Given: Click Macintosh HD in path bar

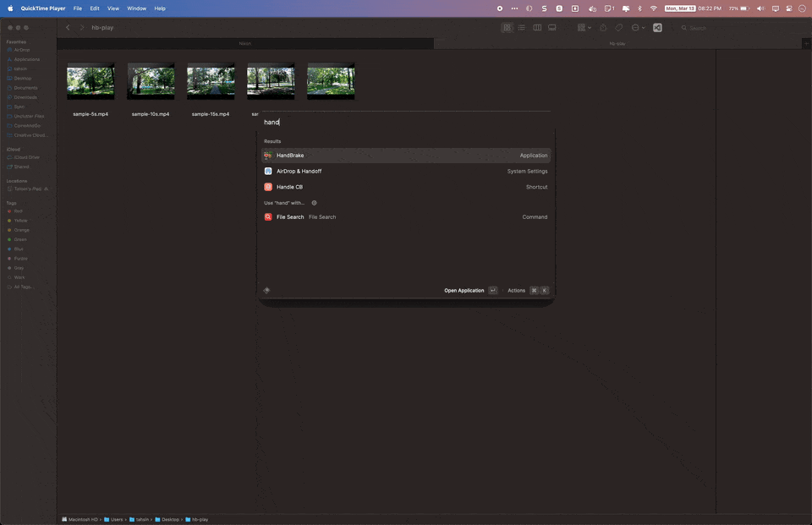Looking at the screenshot, I should click(80, 519).
